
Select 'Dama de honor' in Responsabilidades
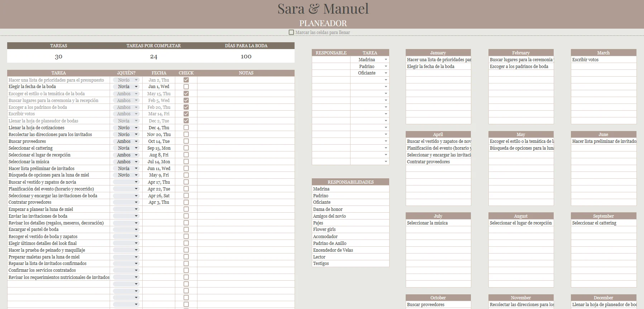coord(350,209)
